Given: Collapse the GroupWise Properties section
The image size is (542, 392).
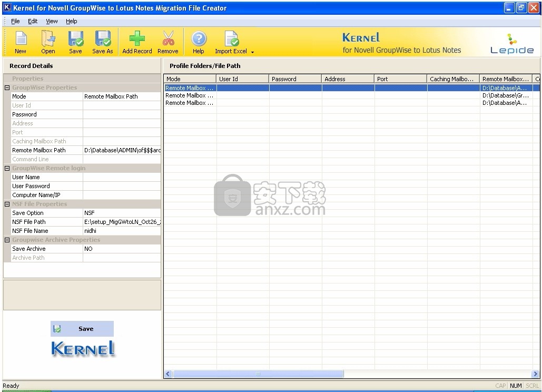Looking at the screenshot, I should pos(7,88).
